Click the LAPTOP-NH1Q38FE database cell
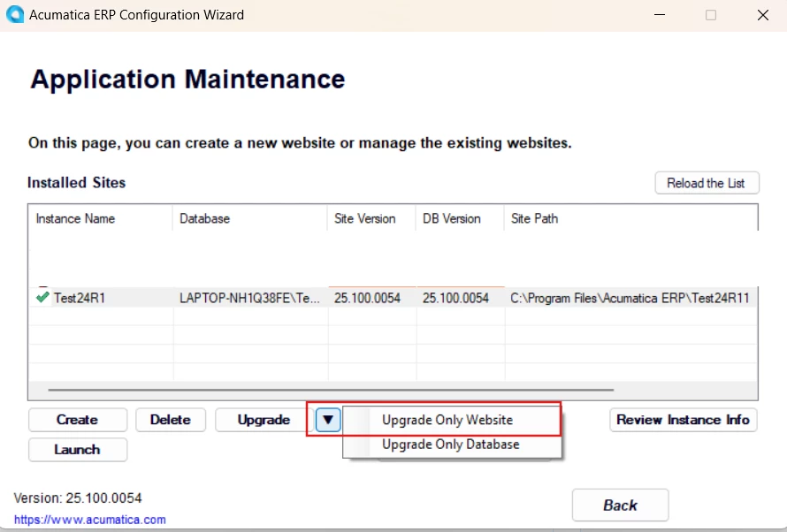This screenshot has width=787, height=532. (249, 298)
